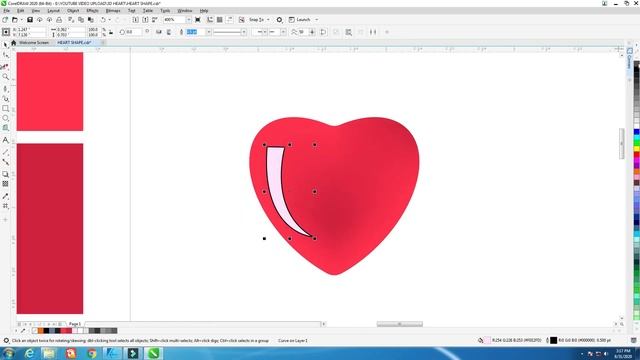Toggle snap off button

tap(242, 20)
